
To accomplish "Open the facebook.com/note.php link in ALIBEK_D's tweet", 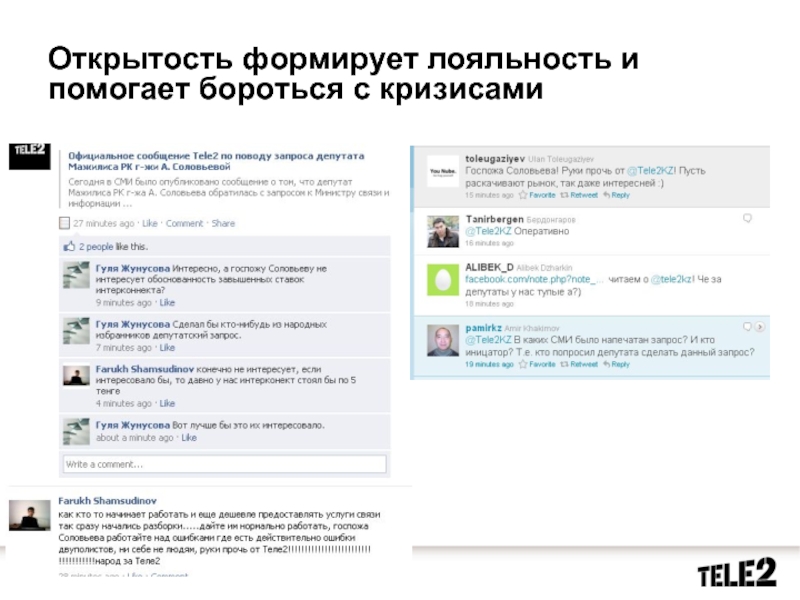I will pos(534,279).
